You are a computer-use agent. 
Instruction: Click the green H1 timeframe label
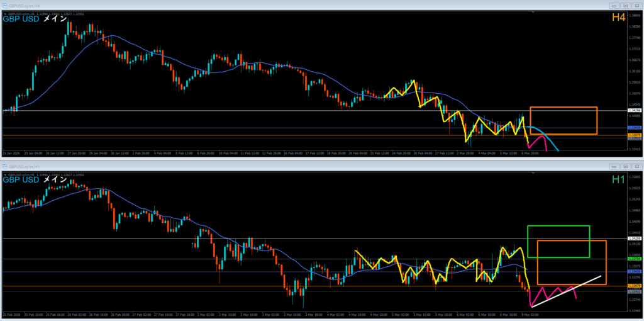click(x=618, y=179)
